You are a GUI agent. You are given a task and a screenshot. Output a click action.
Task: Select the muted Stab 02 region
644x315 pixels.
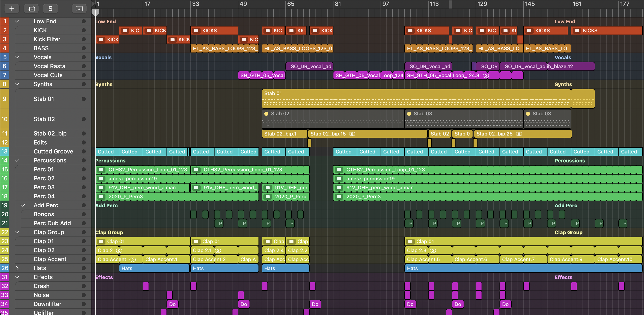tap(333, 119)
